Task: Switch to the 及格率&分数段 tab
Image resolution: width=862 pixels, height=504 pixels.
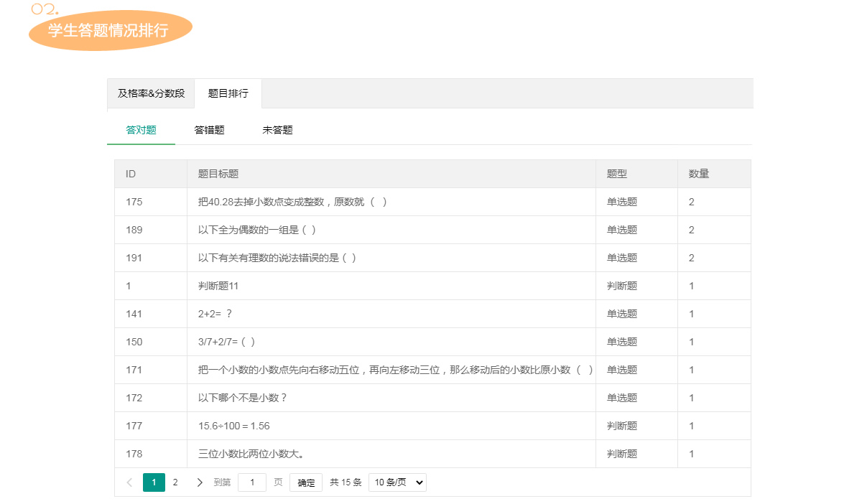Action: pos(151,93)
